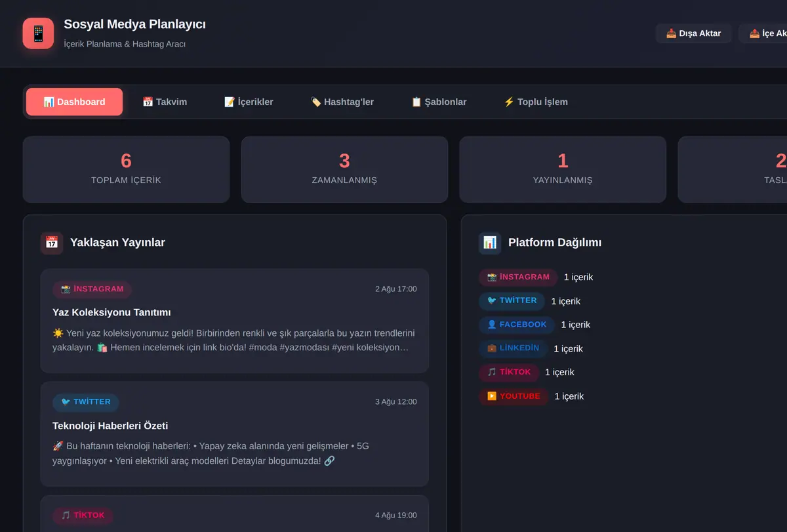Click '1 içerik' count next to LinkedIn
Viewport: 787px width, 532px height.
pyautogui.click(x=569, y=349)
